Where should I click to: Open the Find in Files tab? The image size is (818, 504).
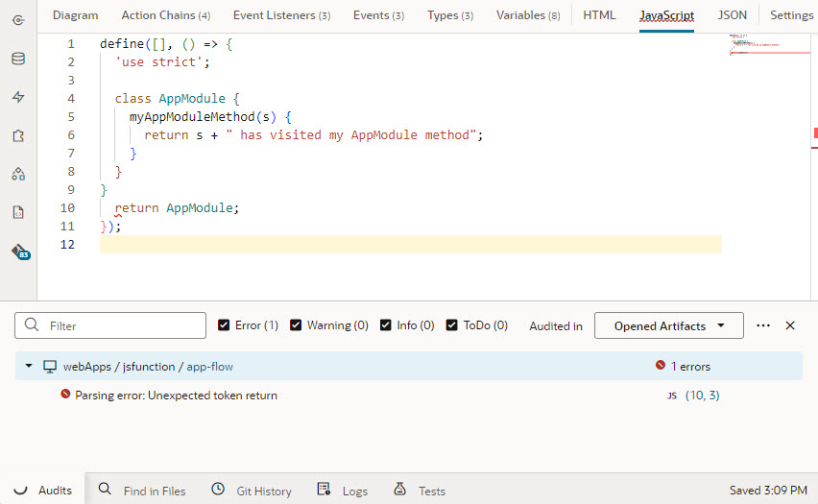tap(142, 491)
